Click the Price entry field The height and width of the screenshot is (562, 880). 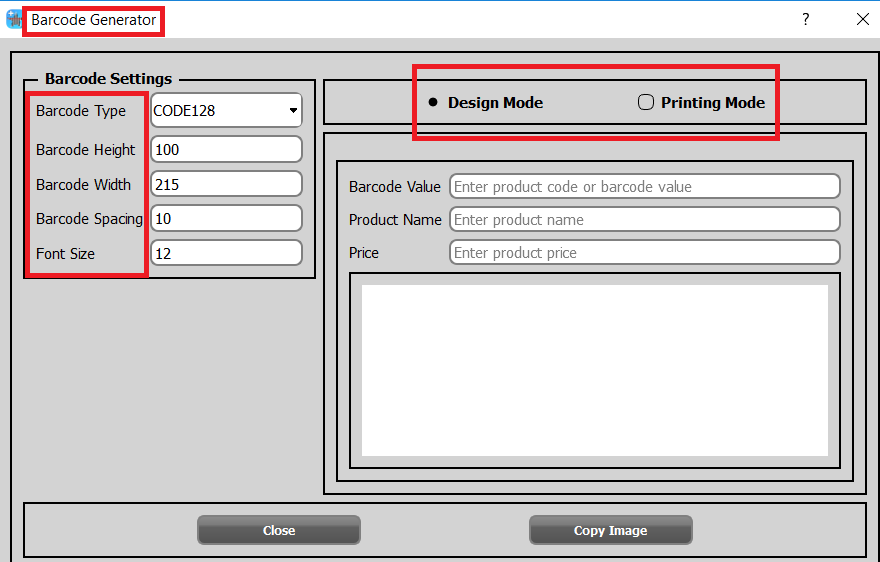tap(644, 253)
